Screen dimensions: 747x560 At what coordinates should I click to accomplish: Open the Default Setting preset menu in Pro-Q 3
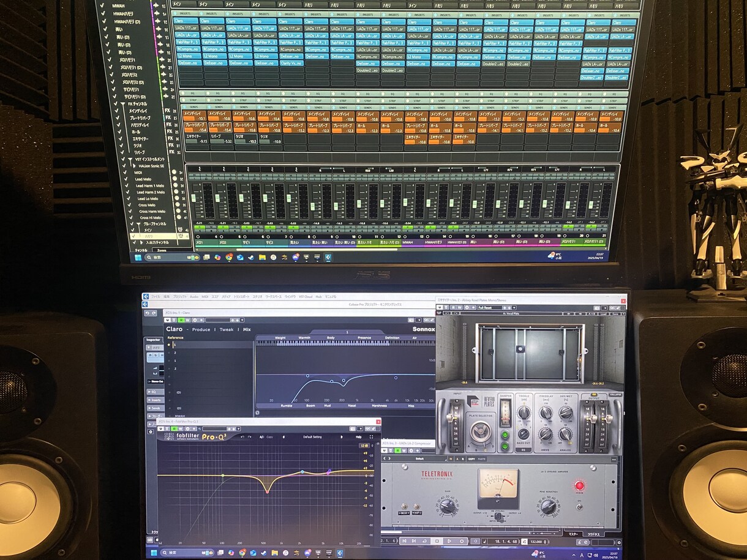pyautogui.click(x=312, y=437)
